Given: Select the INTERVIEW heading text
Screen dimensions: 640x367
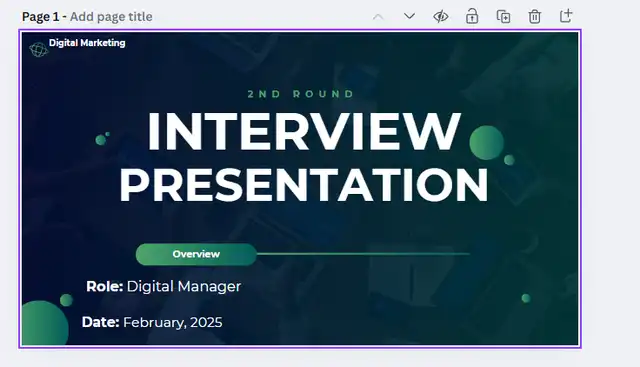Looking at the screenshot, I should coord(304,131).
